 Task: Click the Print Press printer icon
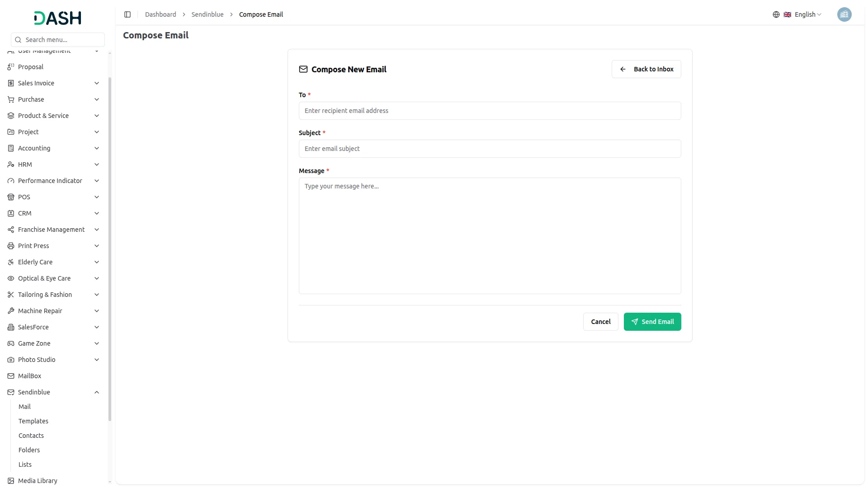(11, 246)
